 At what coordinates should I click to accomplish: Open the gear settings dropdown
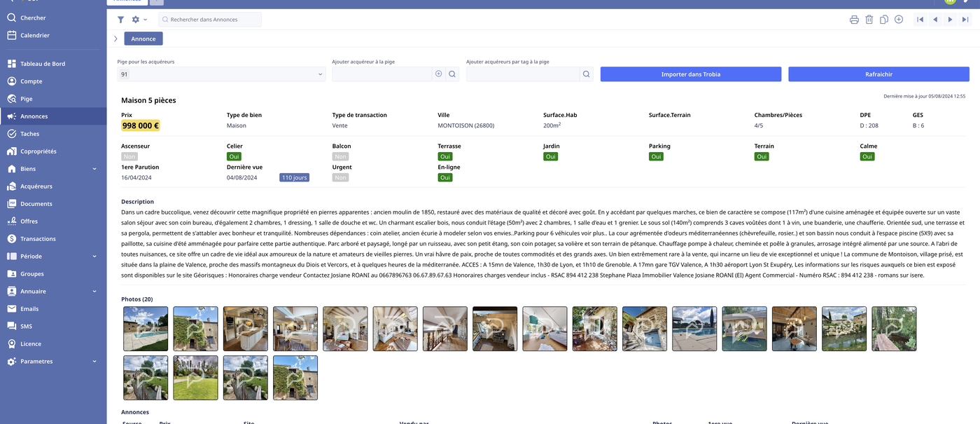pyautogui.click(x=139, y=20)
